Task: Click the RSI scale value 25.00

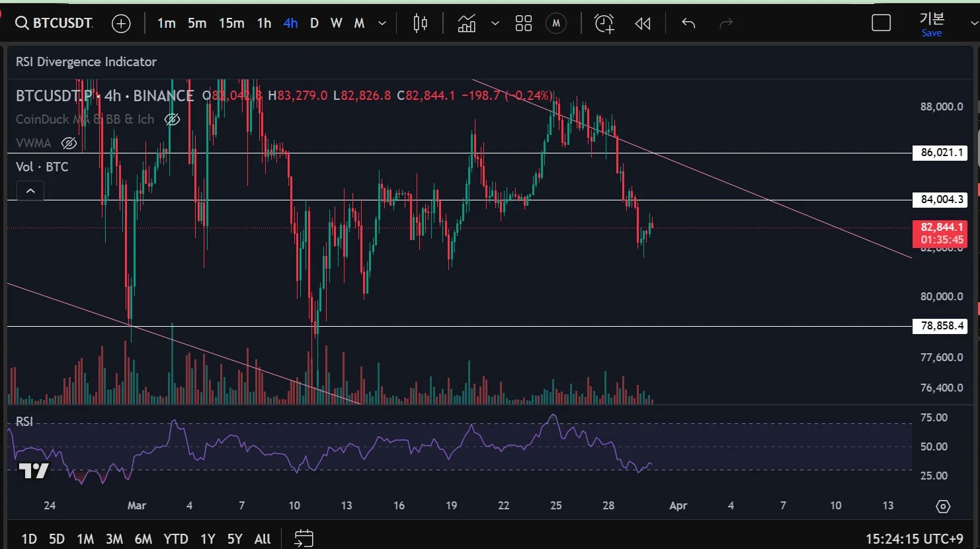Action: point(934,476)
